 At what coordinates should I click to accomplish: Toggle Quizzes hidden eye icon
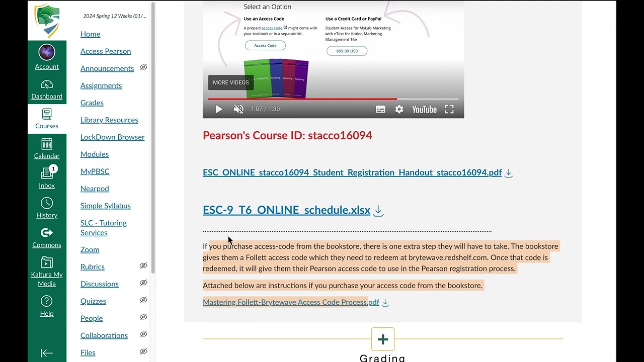(x=143, y=300)
